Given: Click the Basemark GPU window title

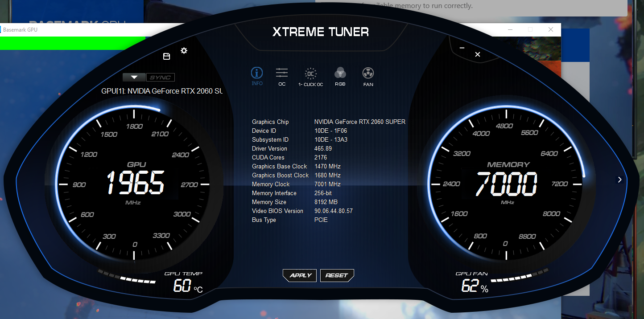Looking at the screenshot, I should click(x=21, y=30).
